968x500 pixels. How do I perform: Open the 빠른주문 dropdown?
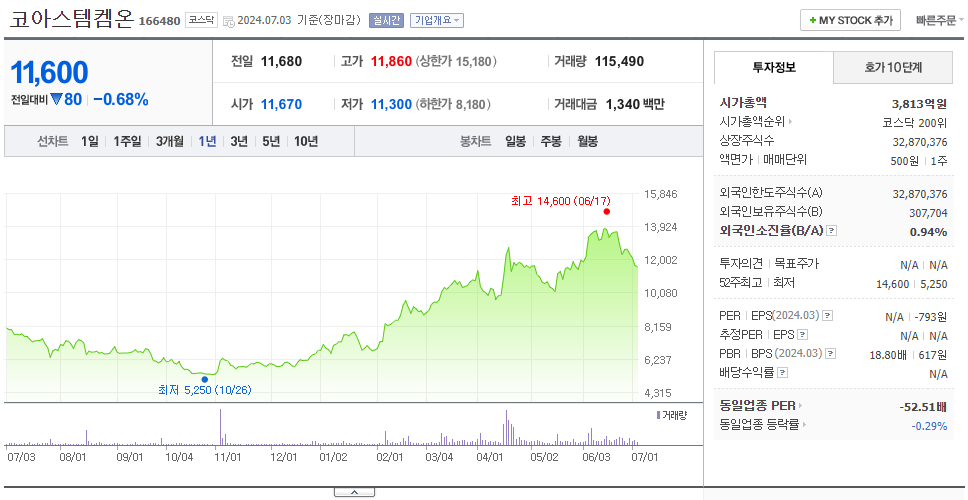tap(940, 20)
